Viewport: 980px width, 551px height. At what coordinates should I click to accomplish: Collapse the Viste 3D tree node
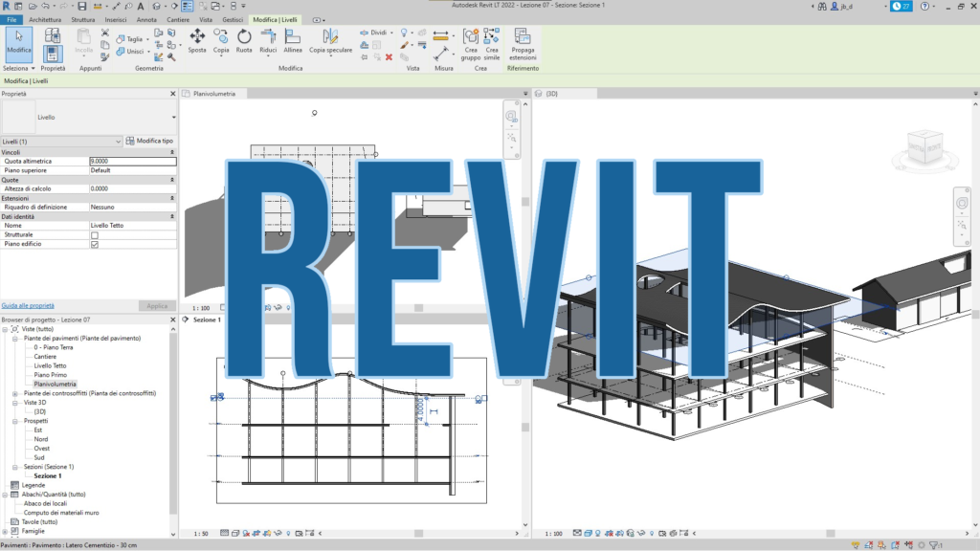pos(15,403)
